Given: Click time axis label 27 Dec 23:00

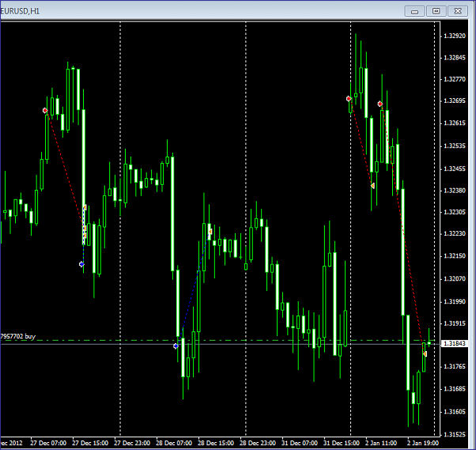Looking at the screenshot, I should pyautogui.click(x=132, y=443).
